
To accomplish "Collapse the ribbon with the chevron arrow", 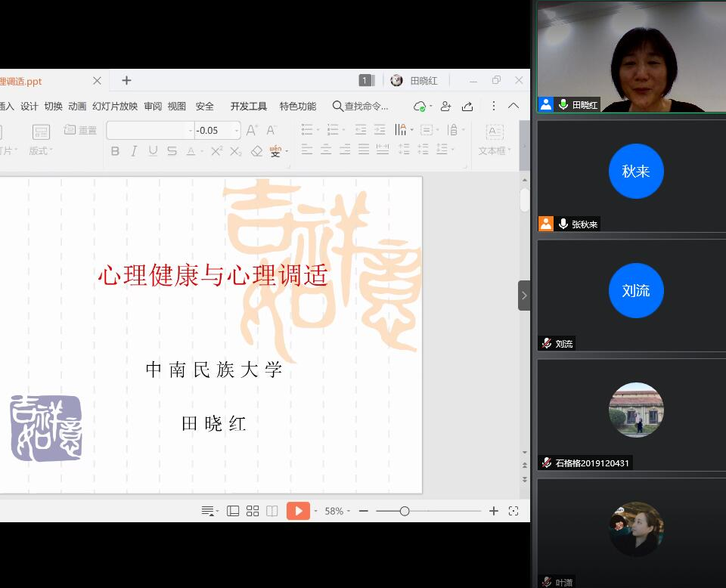I will point(513,106).
